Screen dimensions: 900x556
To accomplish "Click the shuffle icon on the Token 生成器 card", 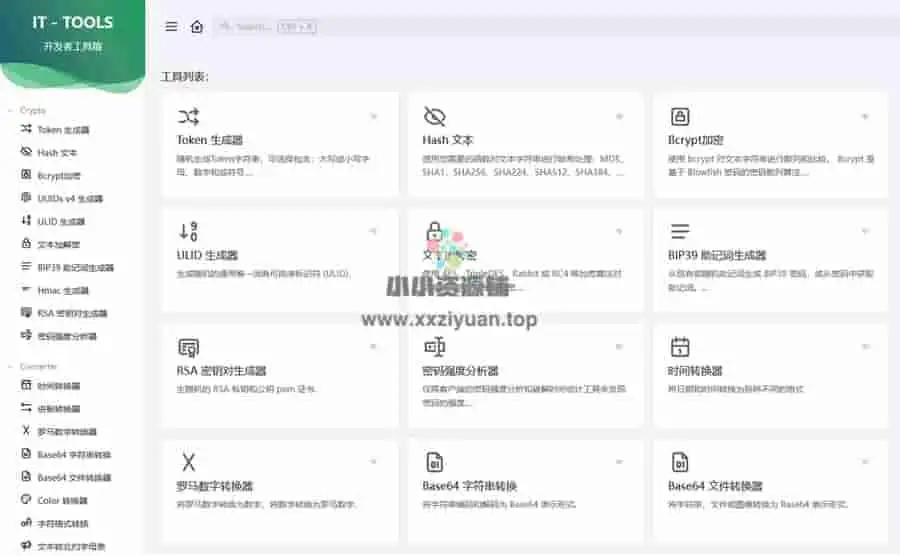I will tap(188, 116).
